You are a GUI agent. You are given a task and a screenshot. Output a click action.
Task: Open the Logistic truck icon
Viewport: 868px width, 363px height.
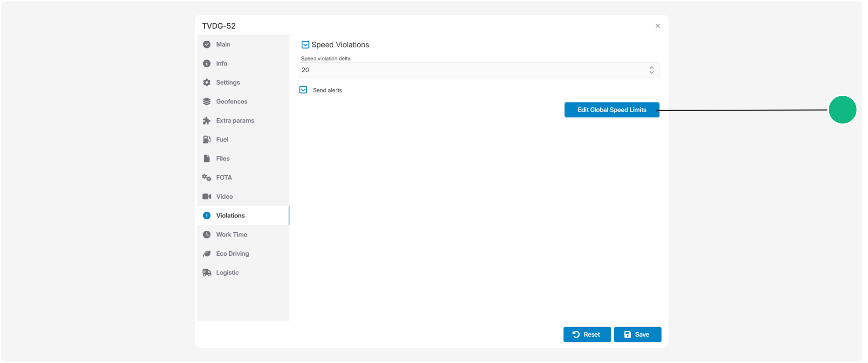pyautogui.click(x=207, y=272)
